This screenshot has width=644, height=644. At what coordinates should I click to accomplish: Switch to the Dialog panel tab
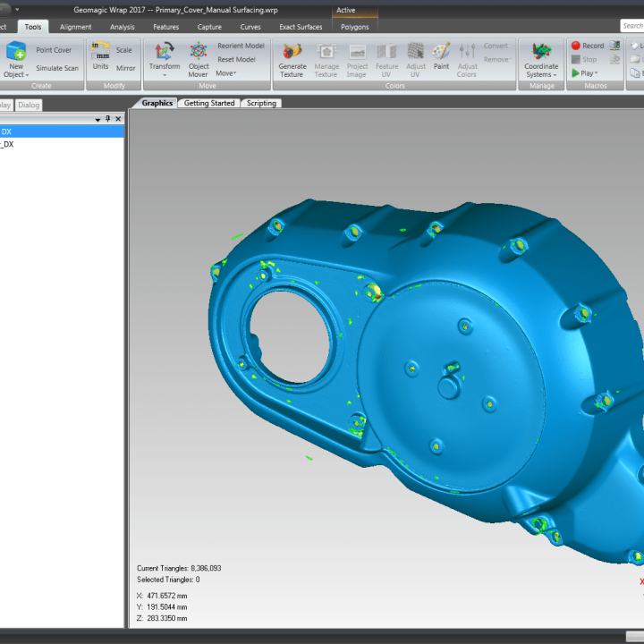coord(29,105)
